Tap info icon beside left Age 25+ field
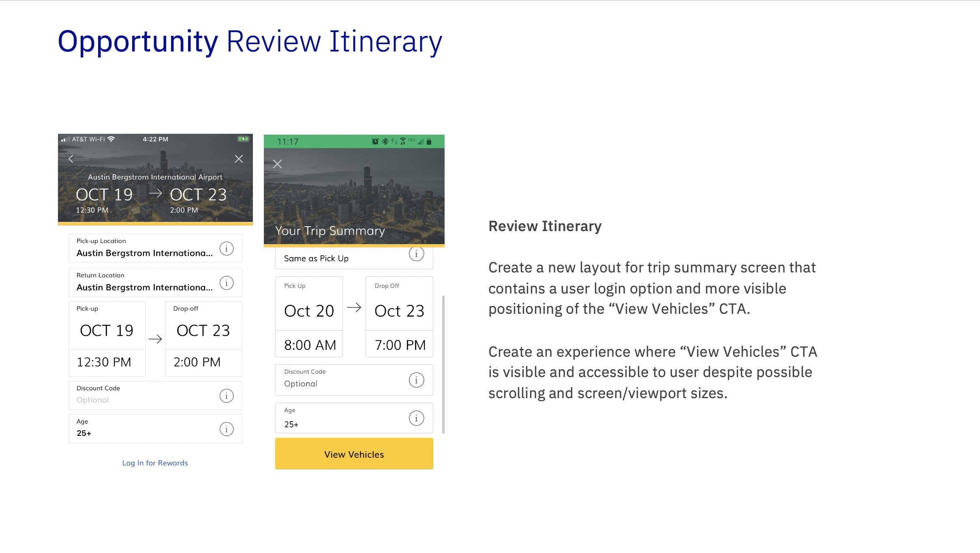Image resolution: width=980 pixels, height=553 pixels. (227, 429)
